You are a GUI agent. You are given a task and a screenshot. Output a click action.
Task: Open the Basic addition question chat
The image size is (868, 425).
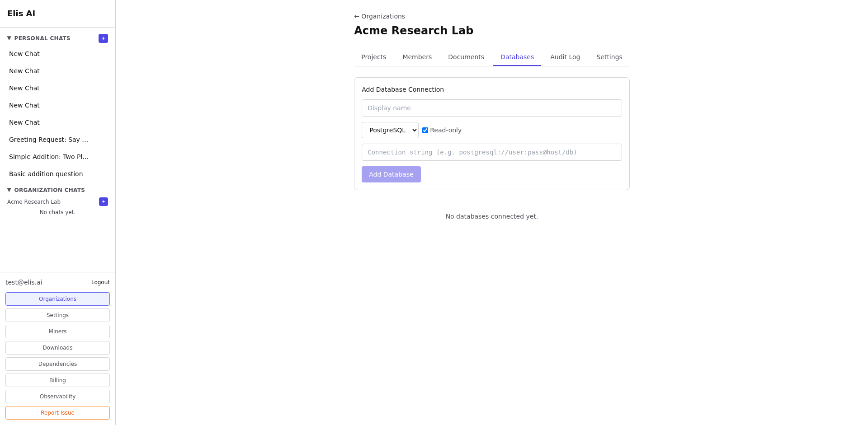46,174
